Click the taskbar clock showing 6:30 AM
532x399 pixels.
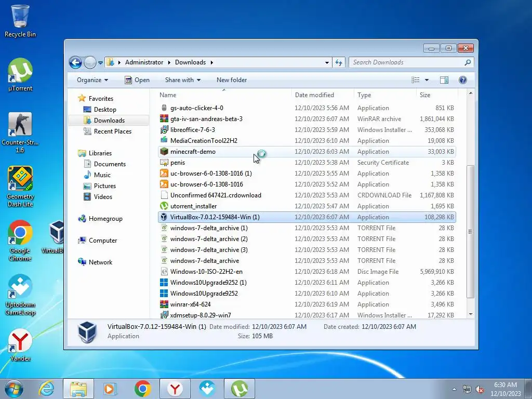pyautogui.click(x=506, y=389)
